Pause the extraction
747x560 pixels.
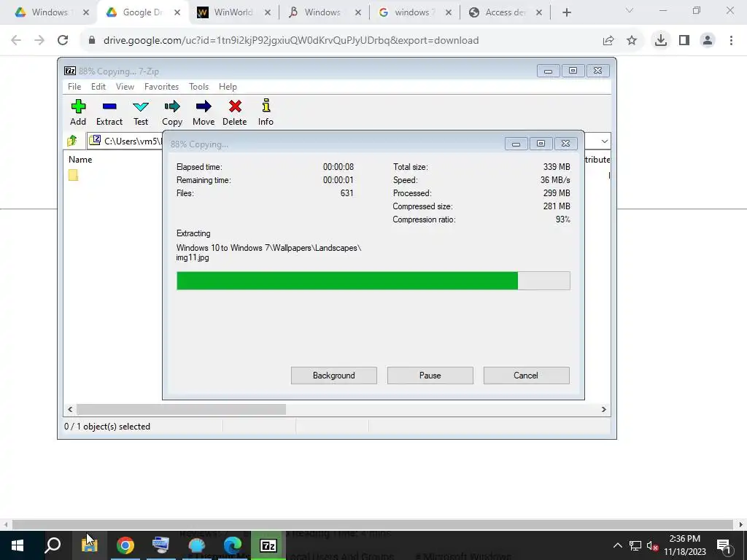pyautogui.click(x=430, y=376)
